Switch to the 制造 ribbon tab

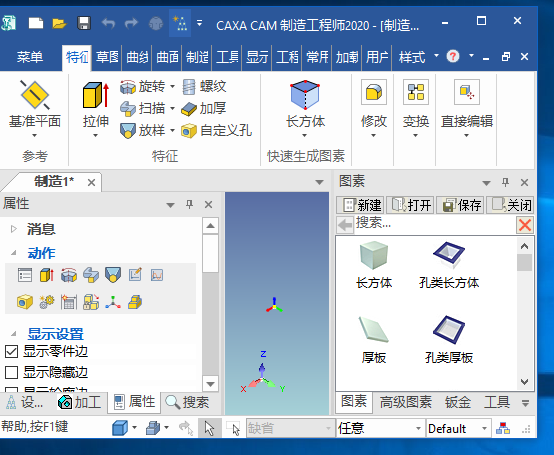[x=197, y=57]
